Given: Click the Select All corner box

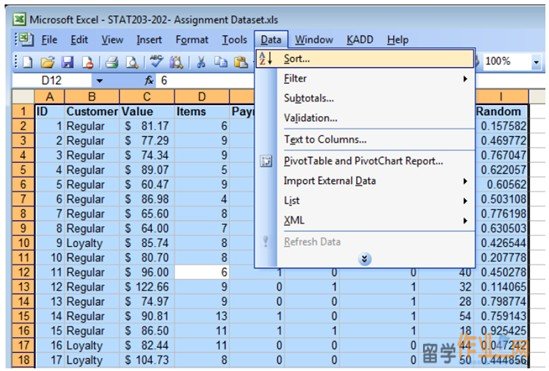Looking at the screenshot, I should (x=23, y=97).
